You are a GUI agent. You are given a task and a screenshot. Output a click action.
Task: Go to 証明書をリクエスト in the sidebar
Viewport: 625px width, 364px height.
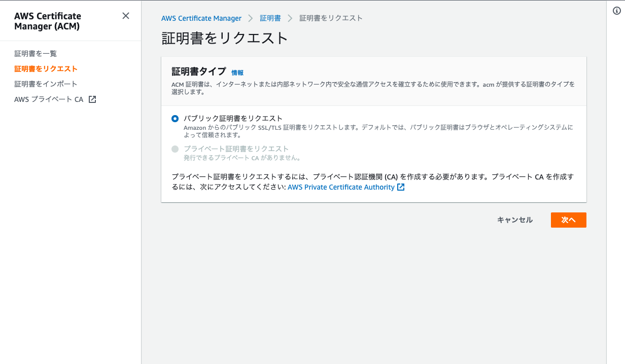point(46,68)
